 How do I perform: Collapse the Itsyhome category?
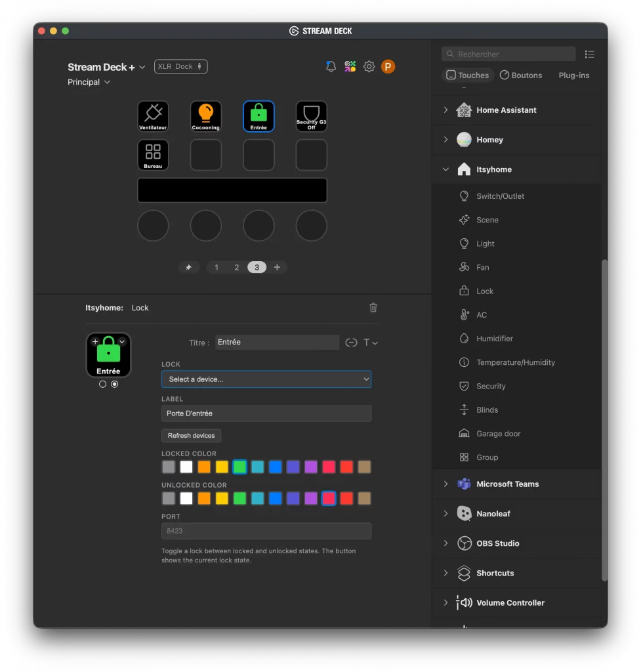[445, 169]
